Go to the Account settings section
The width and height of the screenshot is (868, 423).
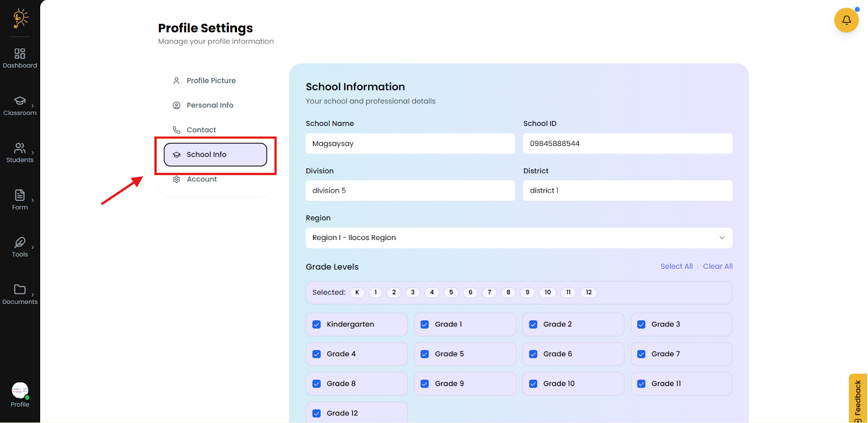pos(202,180)
